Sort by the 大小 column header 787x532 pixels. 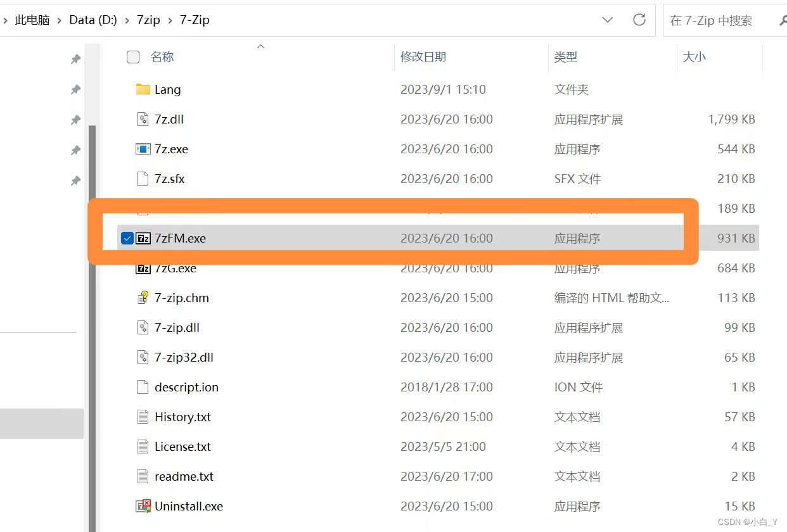pos(694,57)
